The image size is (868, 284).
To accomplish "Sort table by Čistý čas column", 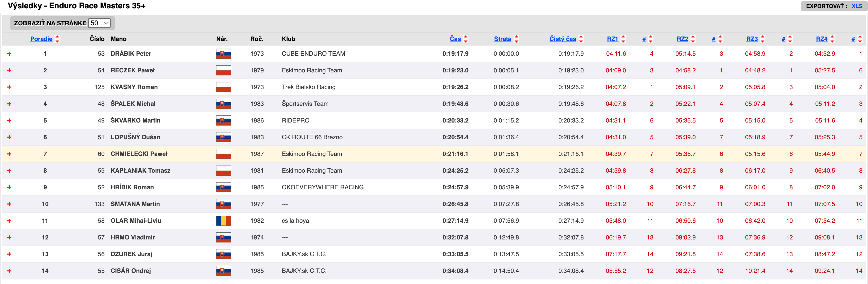I will [562, 39].
